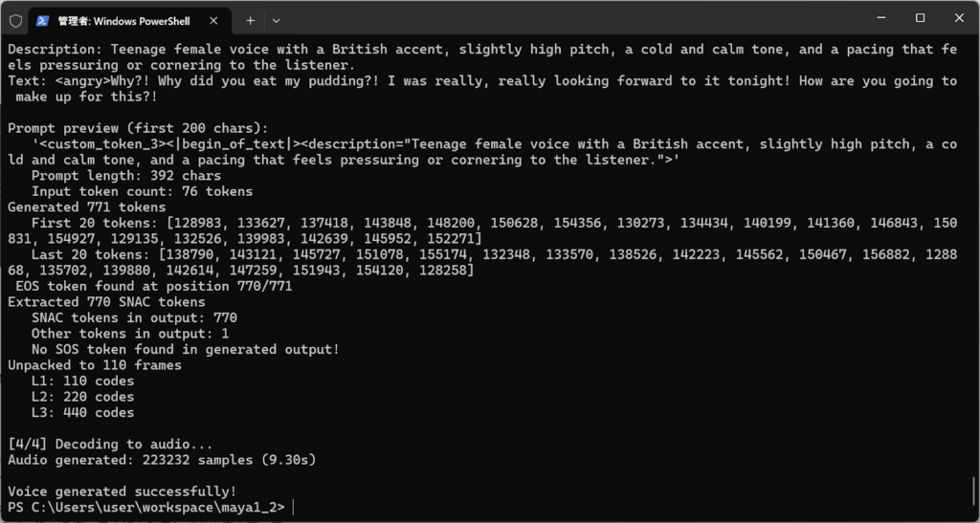Click the PowerShell icon on the tab
980x523 pixels.
(x=43, y=20)
